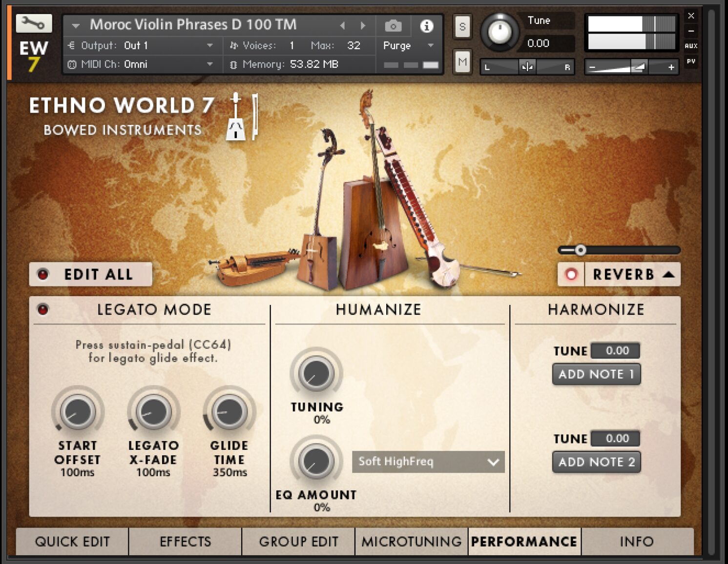
Task: Go to previous instrument preset arrow
Action: click(342, 25)
